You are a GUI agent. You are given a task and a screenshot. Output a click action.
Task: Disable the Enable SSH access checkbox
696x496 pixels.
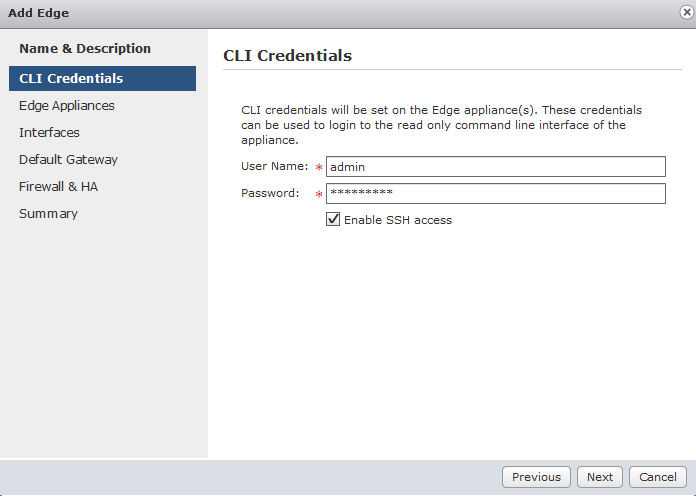[333, 219]
